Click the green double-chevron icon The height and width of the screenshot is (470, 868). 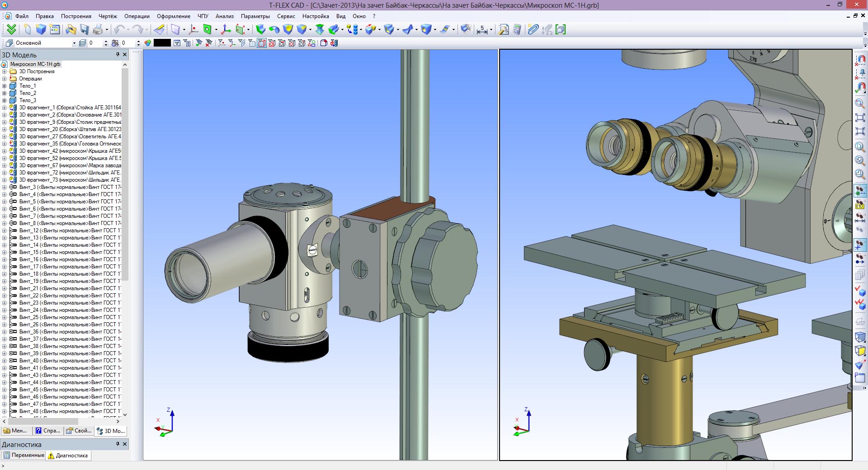point(11,29)
